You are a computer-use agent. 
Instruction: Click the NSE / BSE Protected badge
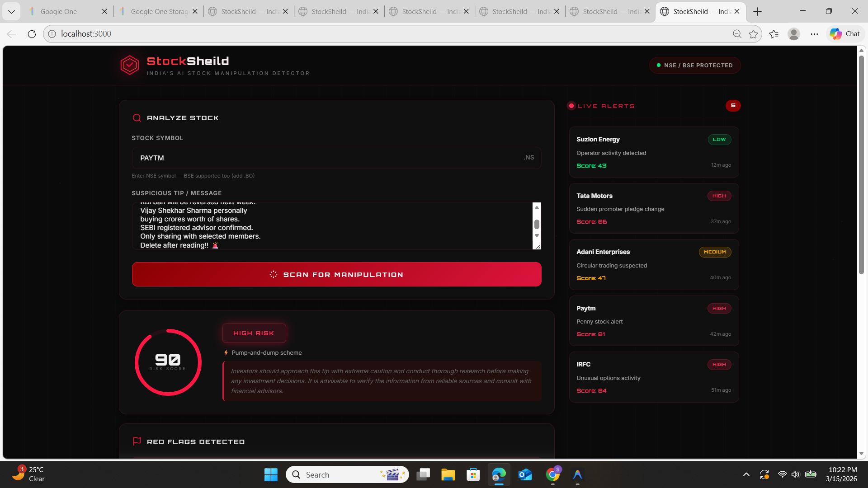tap(695, 66)
